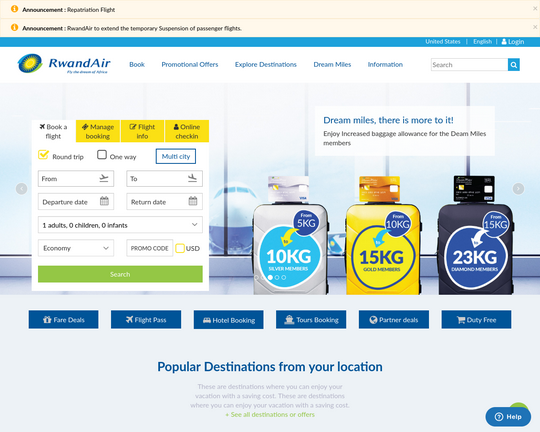The image size is (540, 432).
Task: Open the Help chat widget
Action: 508,416
